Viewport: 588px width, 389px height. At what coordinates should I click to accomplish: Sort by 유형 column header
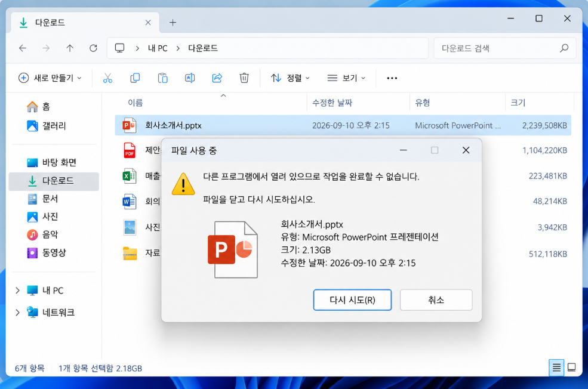tap(422, 103)
